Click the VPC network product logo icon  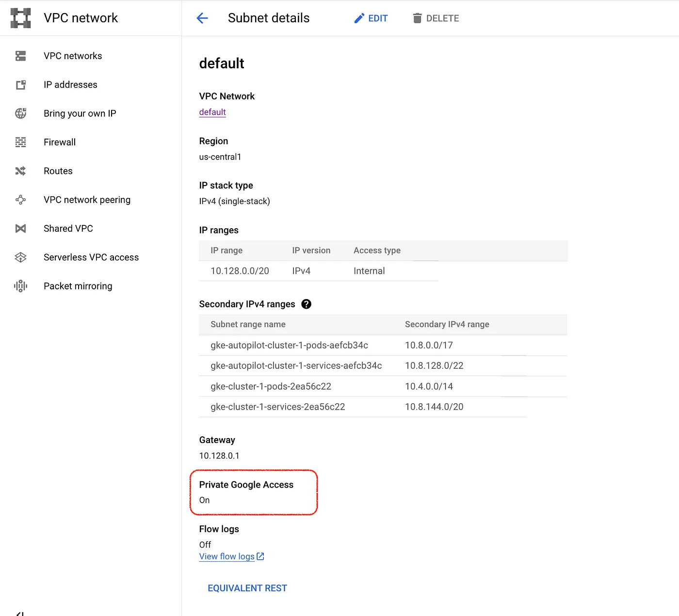[20, 18]
